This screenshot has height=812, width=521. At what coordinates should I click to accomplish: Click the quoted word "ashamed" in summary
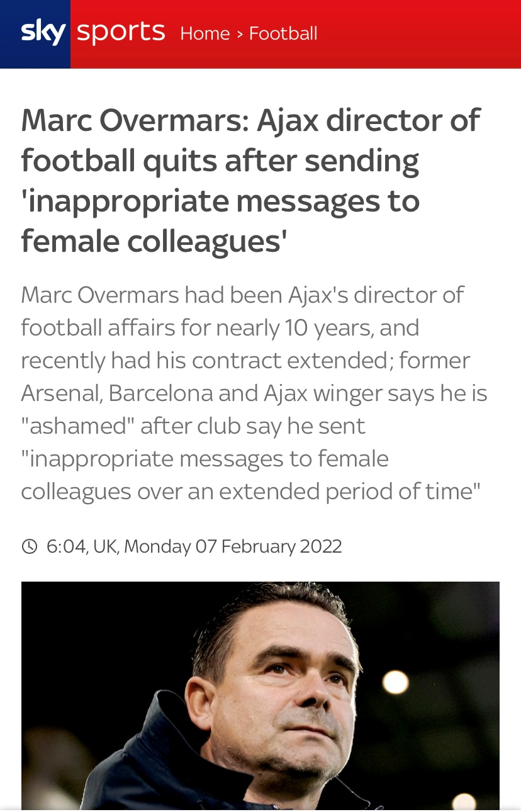pos(77,426)
